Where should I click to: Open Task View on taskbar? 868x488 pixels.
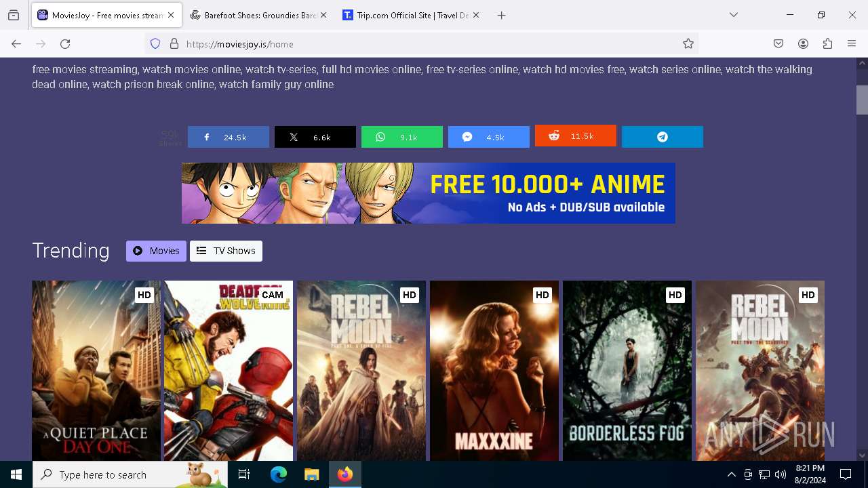[x=244, y=474]
